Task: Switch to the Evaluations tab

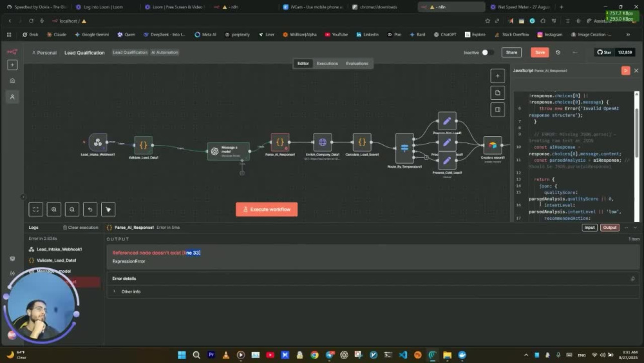Action: point(357,63)
